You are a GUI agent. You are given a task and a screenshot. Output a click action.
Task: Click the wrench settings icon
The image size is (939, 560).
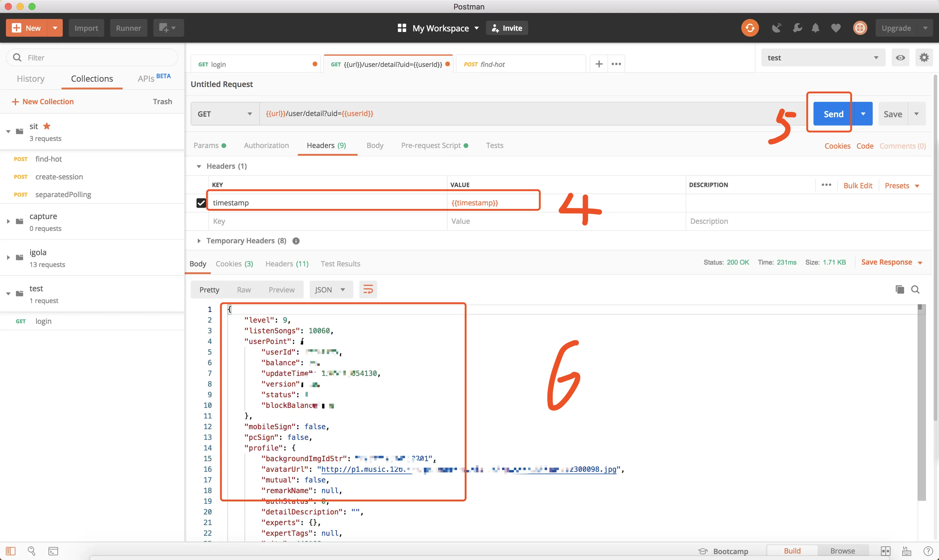pyautogui.click(x=797, y=28)
